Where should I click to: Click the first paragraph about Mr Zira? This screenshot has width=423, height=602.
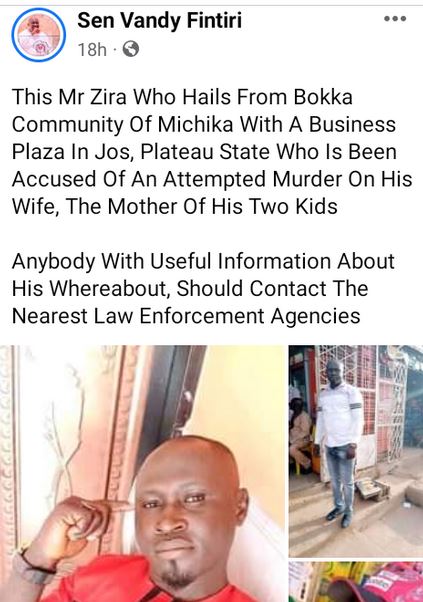tap(212, 152)
